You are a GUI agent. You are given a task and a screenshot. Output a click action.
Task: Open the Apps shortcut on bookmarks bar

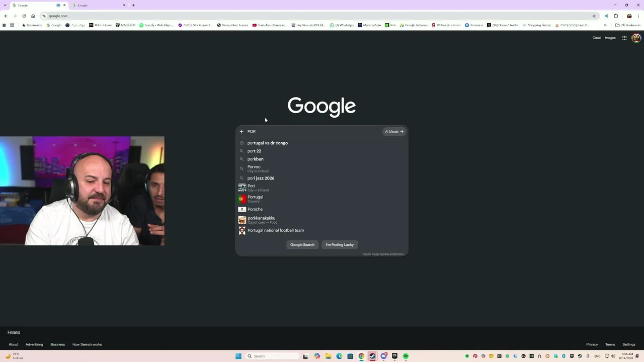pyautogui.click(x=12, y=25)
